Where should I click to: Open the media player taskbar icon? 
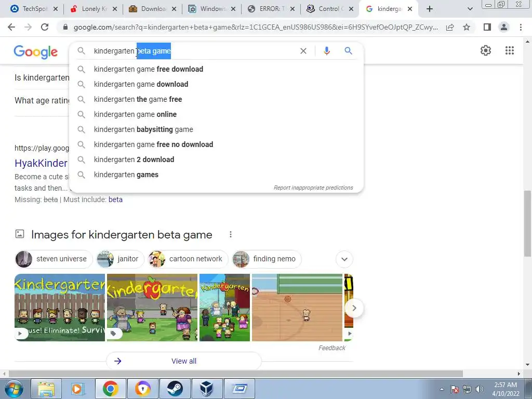click(x=78, y=389)
